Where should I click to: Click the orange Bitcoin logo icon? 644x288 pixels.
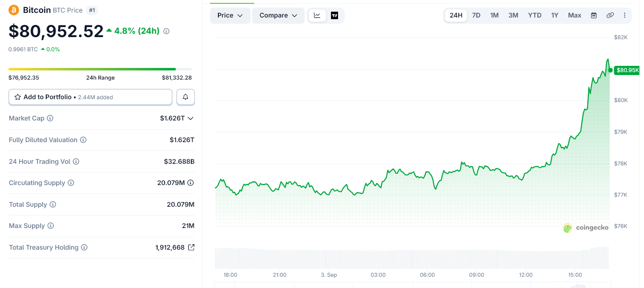tap(14, 10)
